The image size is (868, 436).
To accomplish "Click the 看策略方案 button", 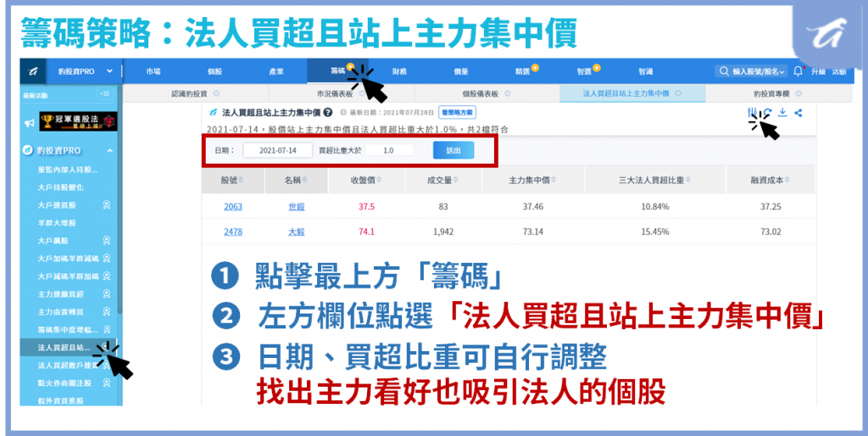I will click(457, 113).
